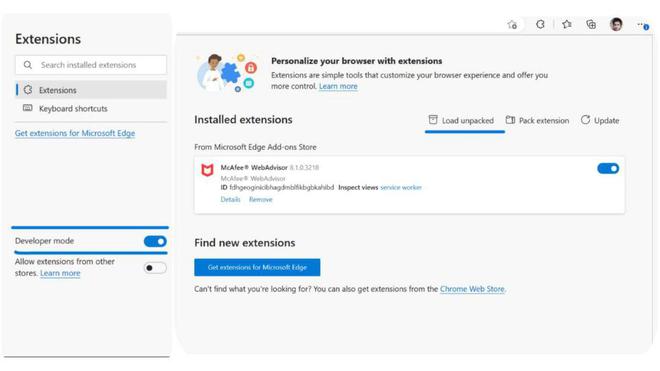
Task: Click the add-to-favorites star icon
Action: [512, 24]
